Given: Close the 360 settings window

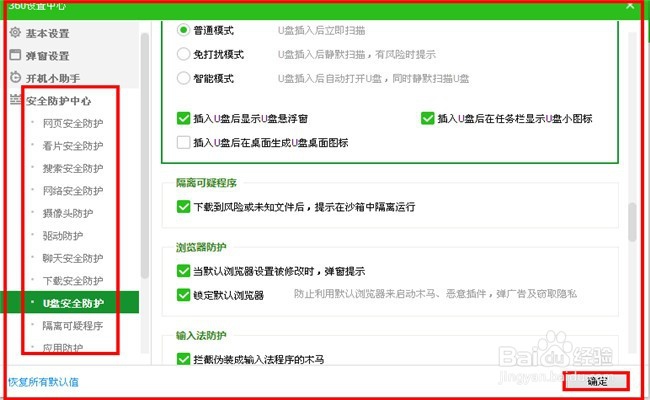Looking at the screenshot, I should [630, 5].
